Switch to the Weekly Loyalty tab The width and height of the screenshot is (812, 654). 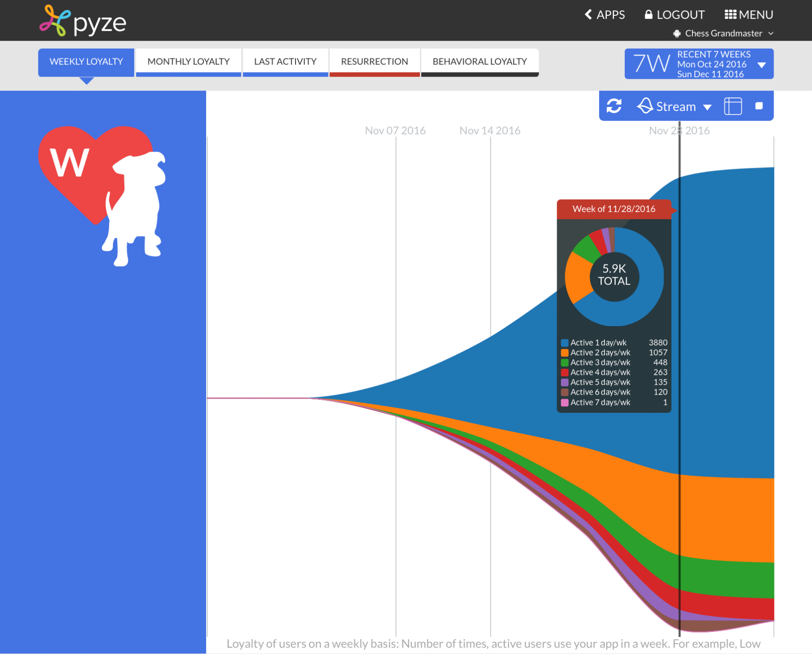(x=86, y=62)
